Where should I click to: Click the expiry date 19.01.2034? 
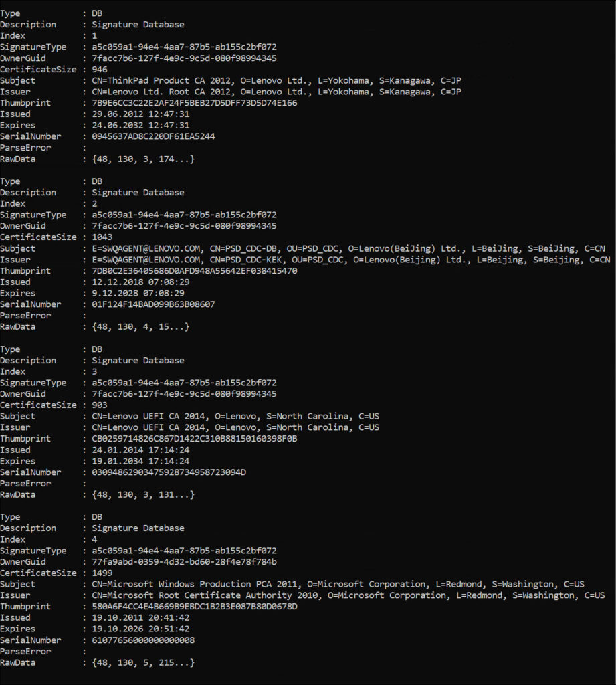point(140,461)
